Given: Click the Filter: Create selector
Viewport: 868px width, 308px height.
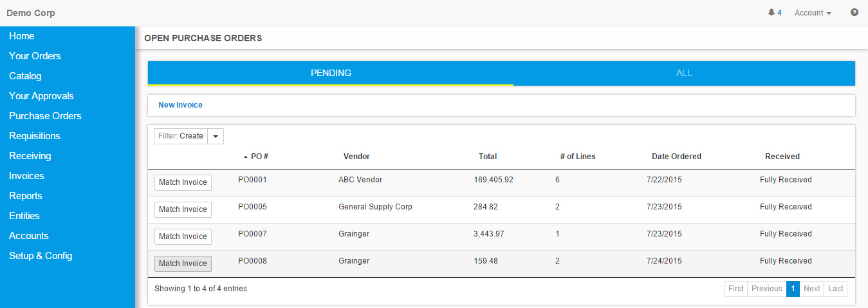Looking at the screenshot, I should click(181, 136).
